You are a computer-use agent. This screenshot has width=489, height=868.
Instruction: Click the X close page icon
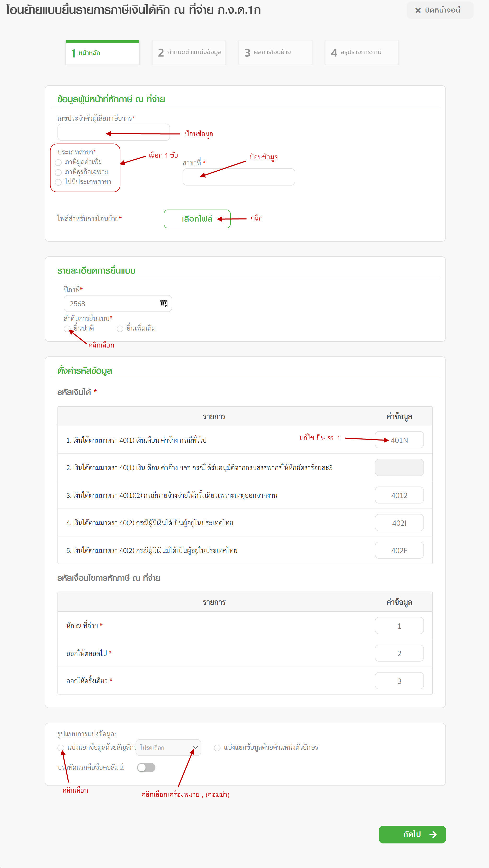click(418, 10)
